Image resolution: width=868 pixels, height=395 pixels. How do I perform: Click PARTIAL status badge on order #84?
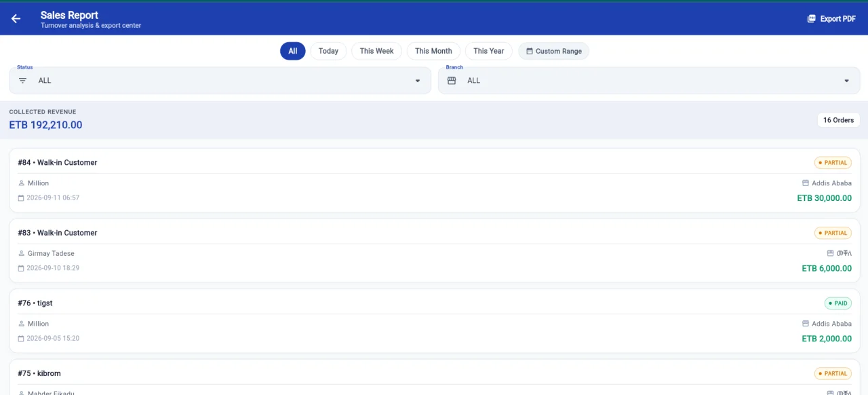(x=833, y=163)
